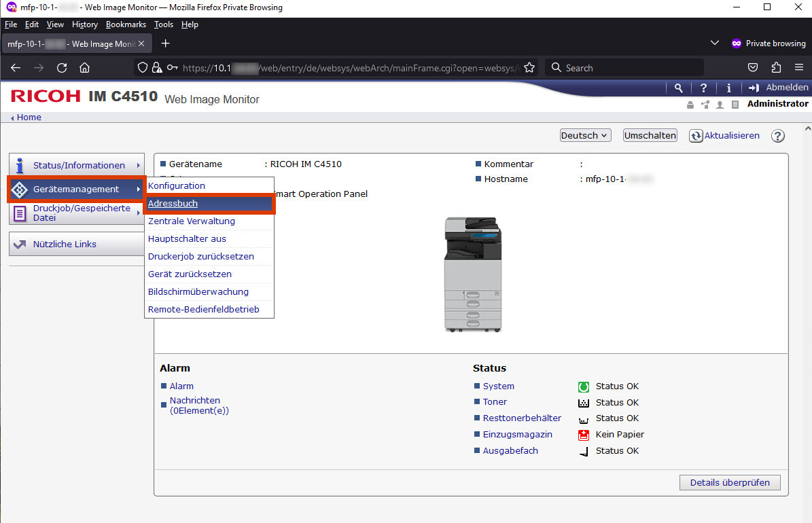The image size is (812, 523).
Task: Open the File menu
Action: (11, 24)
